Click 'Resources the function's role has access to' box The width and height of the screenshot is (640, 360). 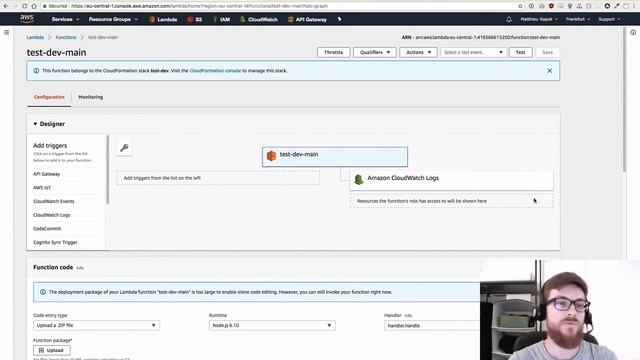(451, 201)
